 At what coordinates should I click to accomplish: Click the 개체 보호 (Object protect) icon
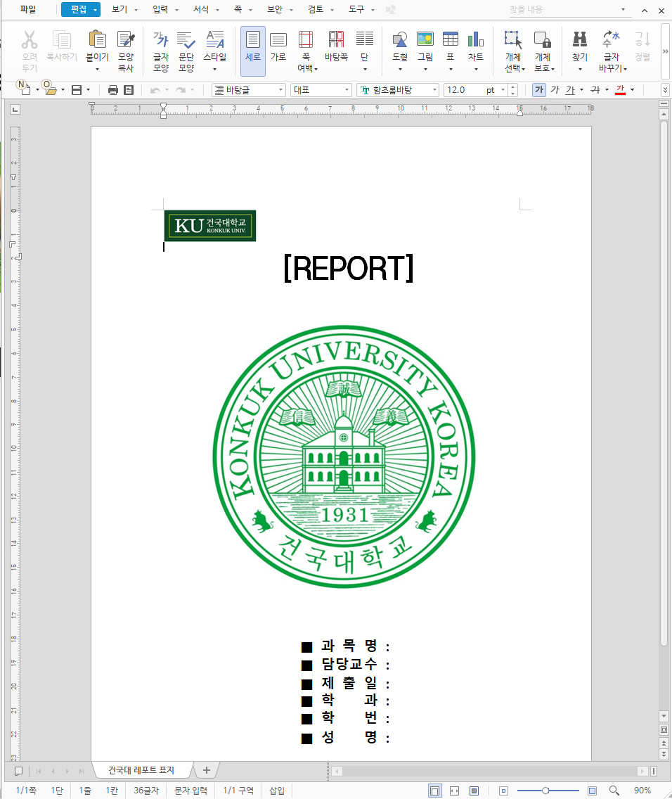pyautogui.click(x=543, y=40)
